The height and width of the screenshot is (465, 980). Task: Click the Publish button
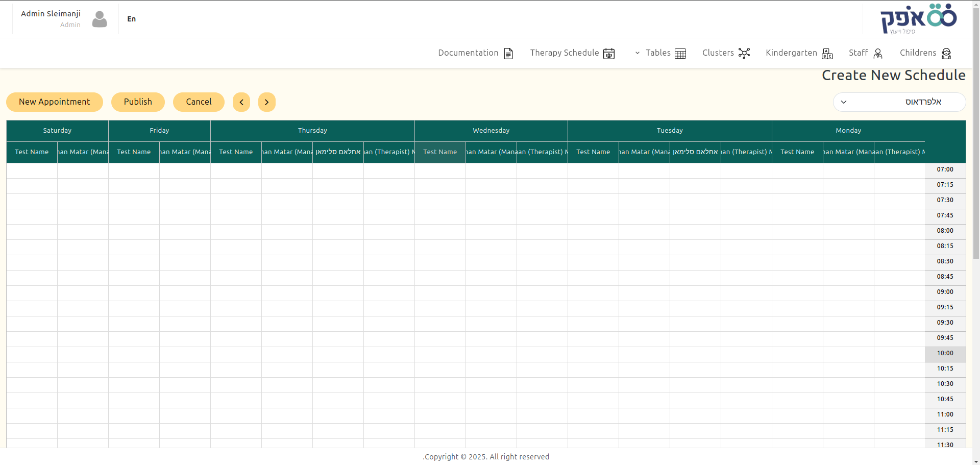[138, 102]
